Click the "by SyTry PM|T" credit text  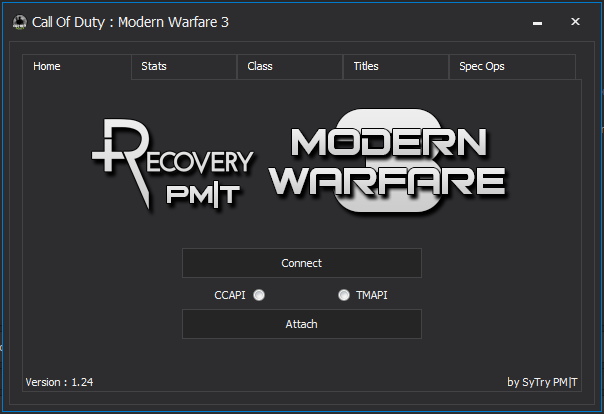(x=542, y=382)
